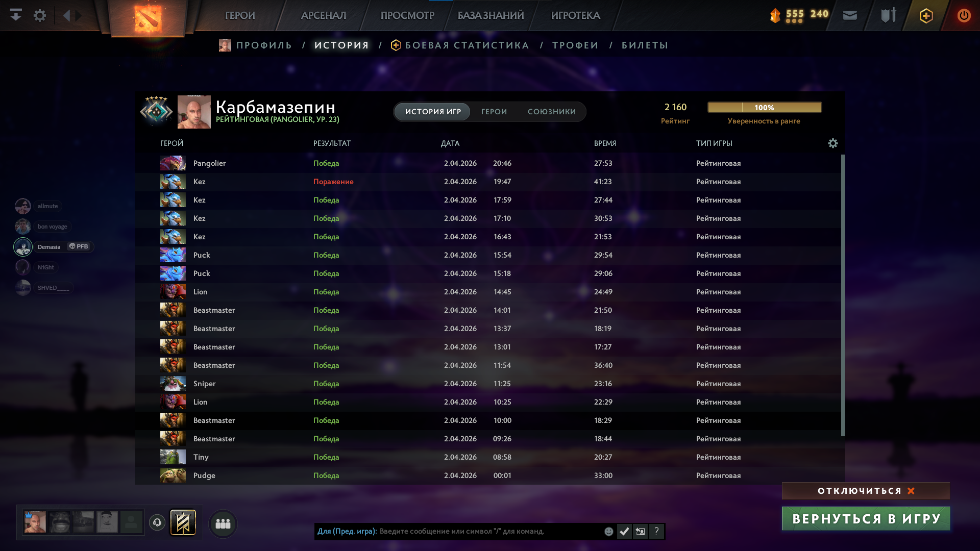Click the Lion hero icon at 14:45
This screenshot has width=980, height=551.
click(173, 292)
